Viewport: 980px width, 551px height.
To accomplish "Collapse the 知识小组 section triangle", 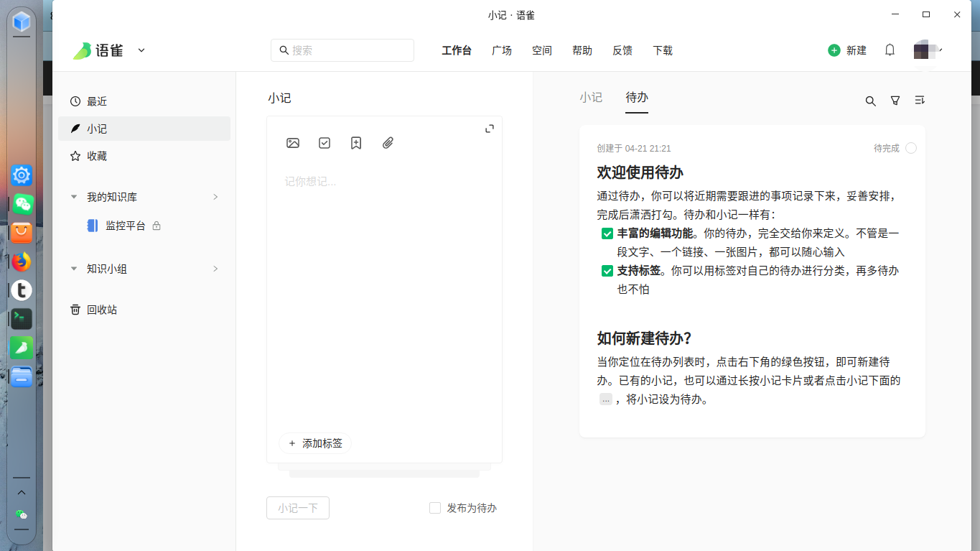I will (x=74, y=269).
